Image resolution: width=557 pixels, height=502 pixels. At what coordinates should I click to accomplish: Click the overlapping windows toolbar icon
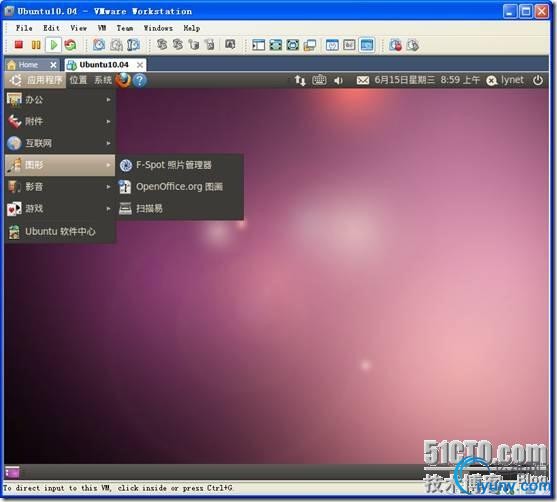[x=310, y=45]
